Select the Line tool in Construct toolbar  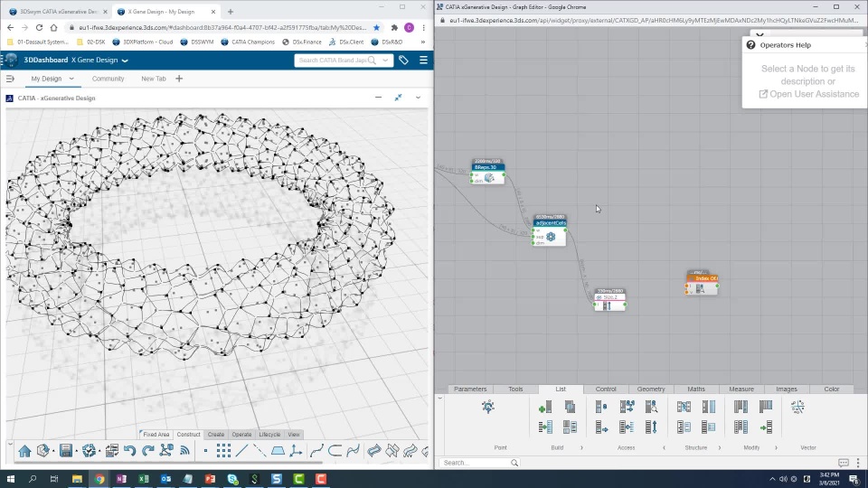click(242, 451)
